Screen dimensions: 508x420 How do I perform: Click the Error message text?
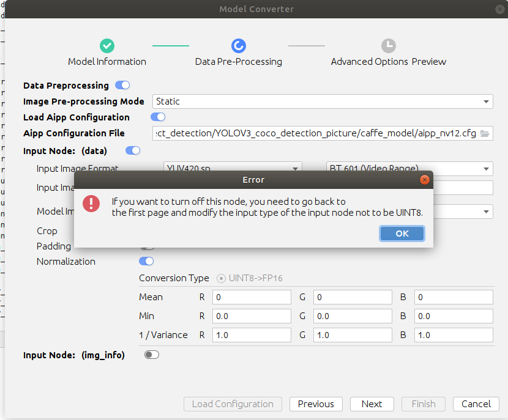(267, 207)
